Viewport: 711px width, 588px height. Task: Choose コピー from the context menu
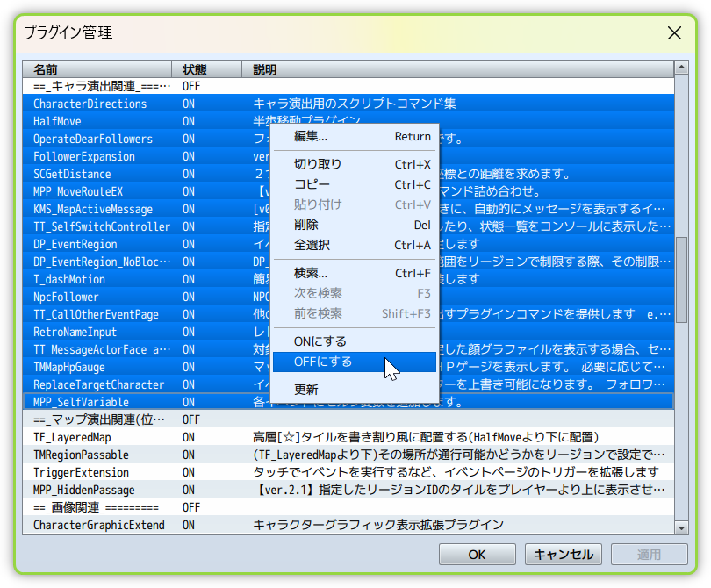tap(355, 184)
